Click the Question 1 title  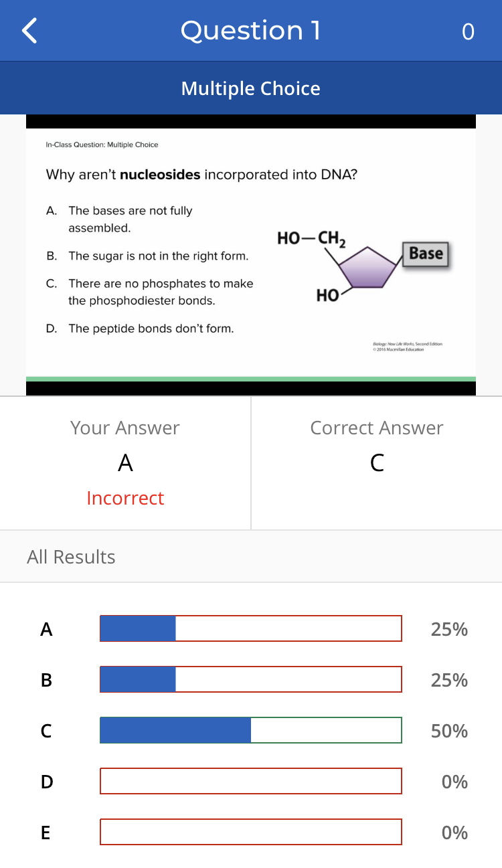(x=250, y=30)
